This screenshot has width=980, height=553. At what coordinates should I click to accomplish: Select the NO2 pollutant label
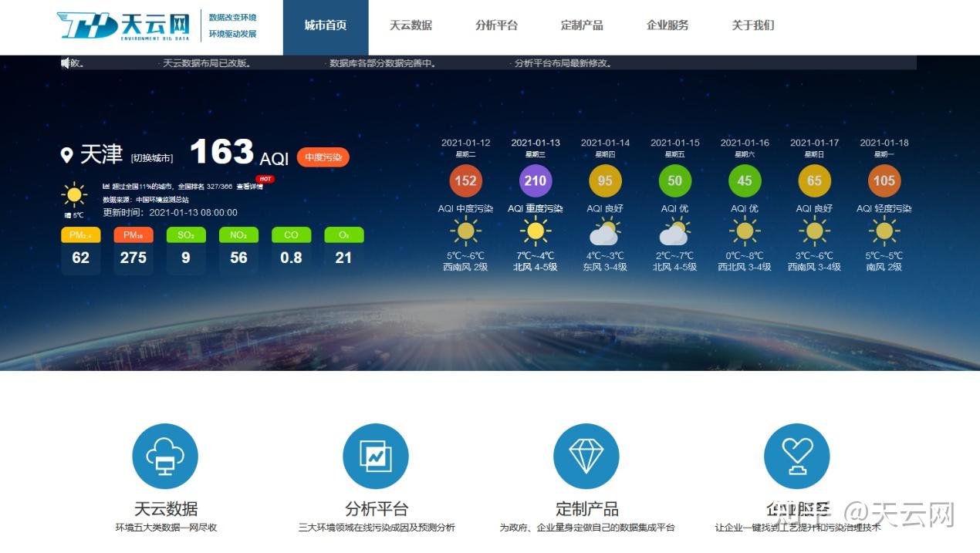click(238, 235)
